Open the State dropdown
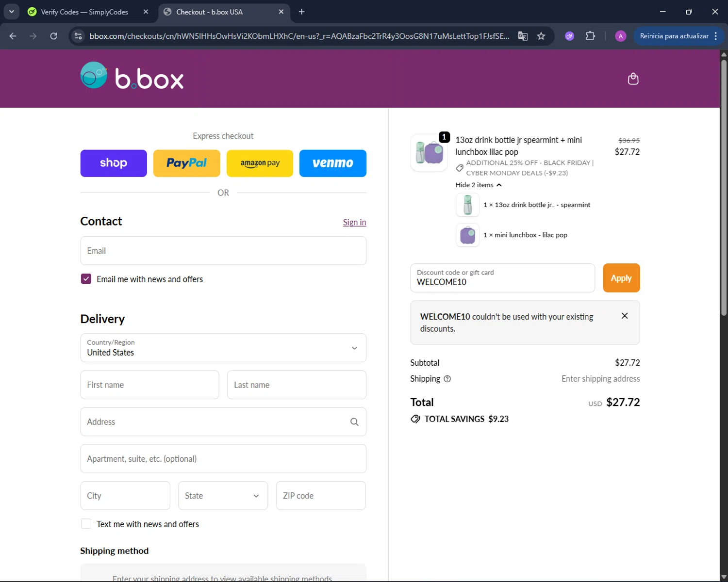The height and width of the screenshot is (582, 728). 223,496
